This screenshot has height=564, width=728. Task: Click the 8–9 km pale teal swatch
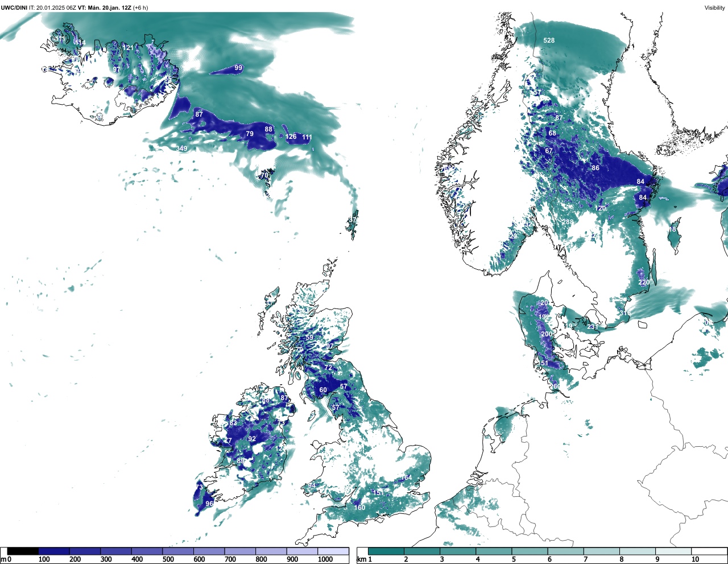638,551
